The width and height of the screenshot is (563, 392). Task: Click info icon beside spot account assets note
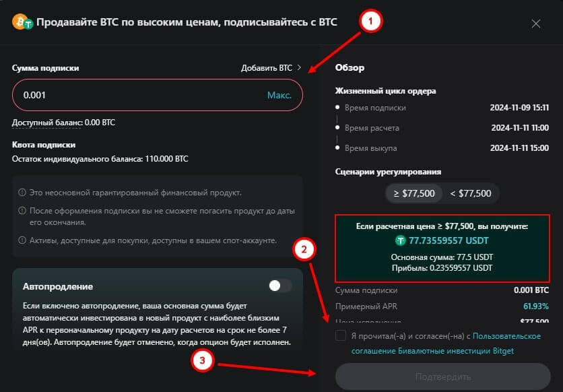pos(22,240)
